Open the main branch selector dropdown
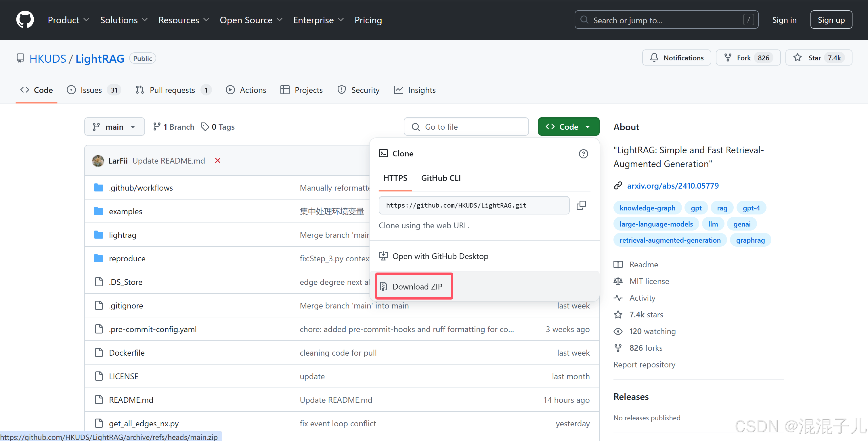Viewport: 868px width, 441px height. (x=114, y=127)
